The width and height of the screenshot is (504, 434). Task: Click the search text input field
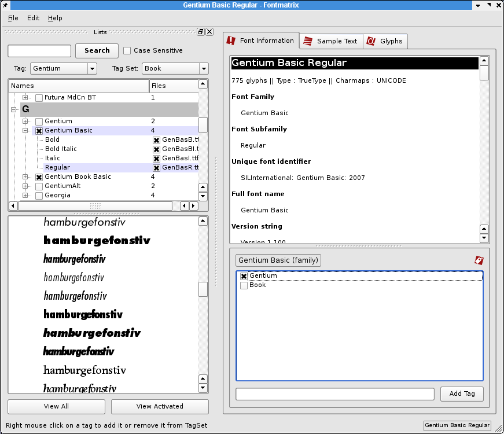(39, 51)
